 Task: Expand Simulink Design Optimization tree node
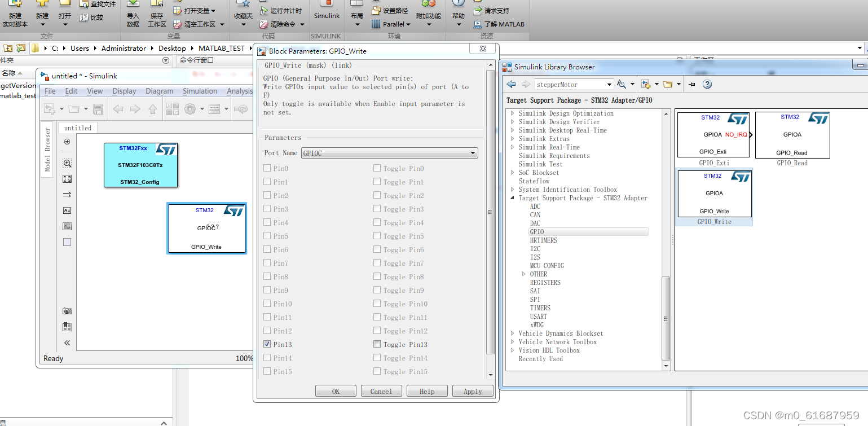[x=513, y=113]
